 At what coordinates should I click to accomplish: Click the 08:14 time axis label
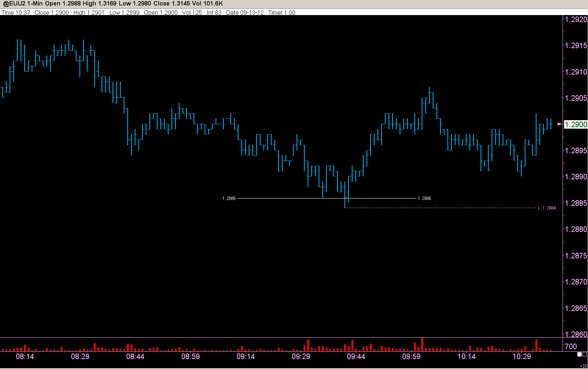pos(25,357)
